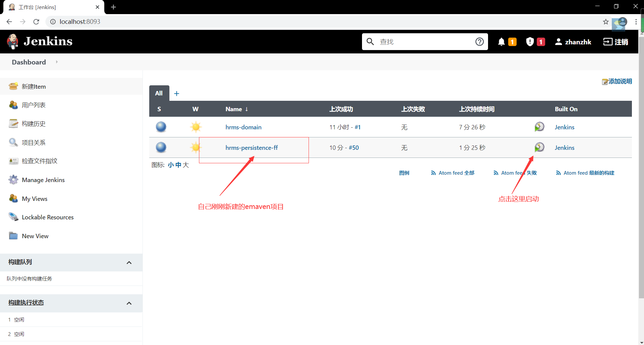The image size is (644, 345).
Task: Open Lockable Resources in the sidebar
Action: (x=48, y=217)
